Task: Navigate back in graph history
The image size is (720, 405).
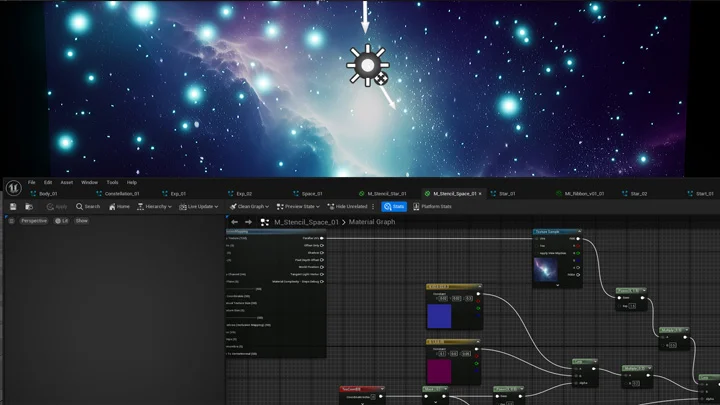Action: (234, 222)
